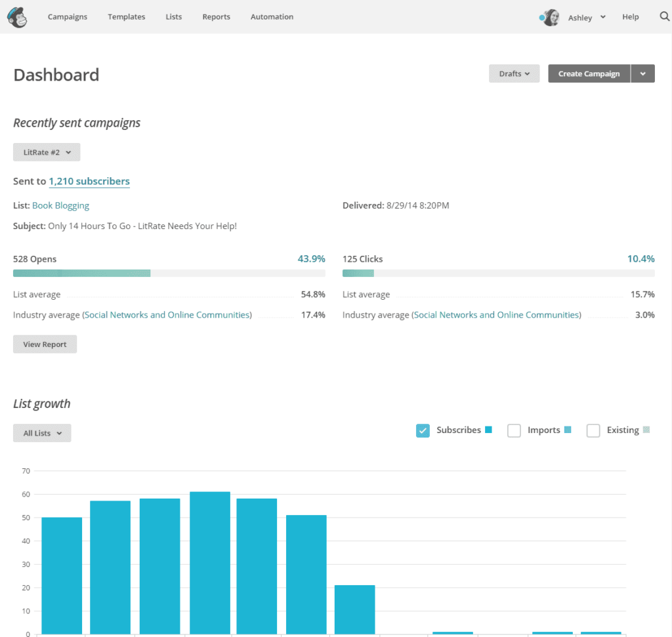Screen dimensions: 672x637
Task: Open the 1,210 subscribers link
Action: 89,181
